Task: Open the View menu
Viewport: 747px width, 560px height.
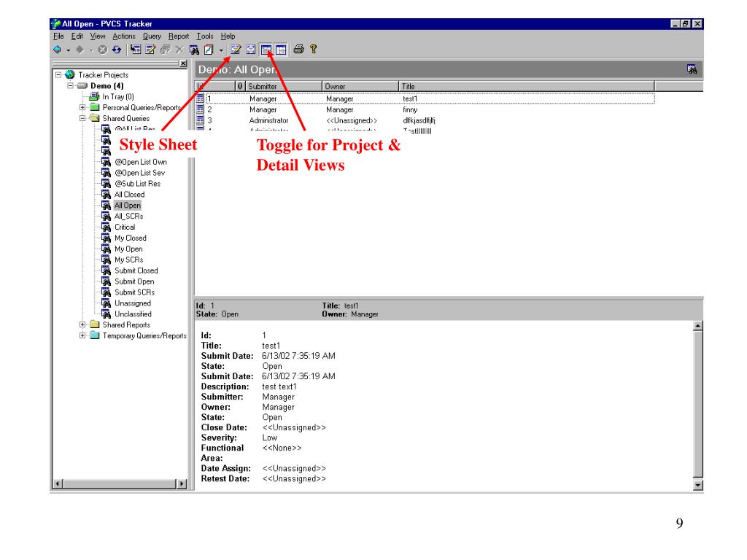Action: [x=98, y=36]
